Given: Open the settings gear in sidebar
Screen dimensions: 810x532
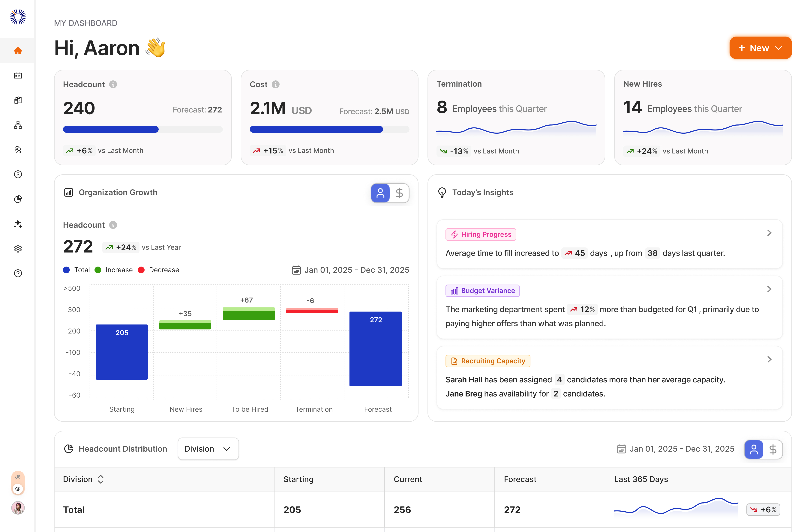Looking at the screenshot, I should [x=18, y=249].
